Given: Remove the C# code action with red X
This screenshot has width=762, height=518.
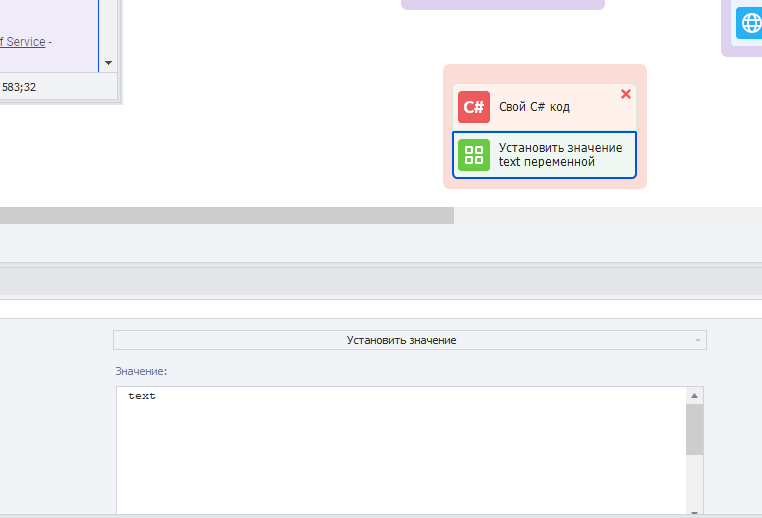Looking at the screenshot, I should [x=626, y=94].
